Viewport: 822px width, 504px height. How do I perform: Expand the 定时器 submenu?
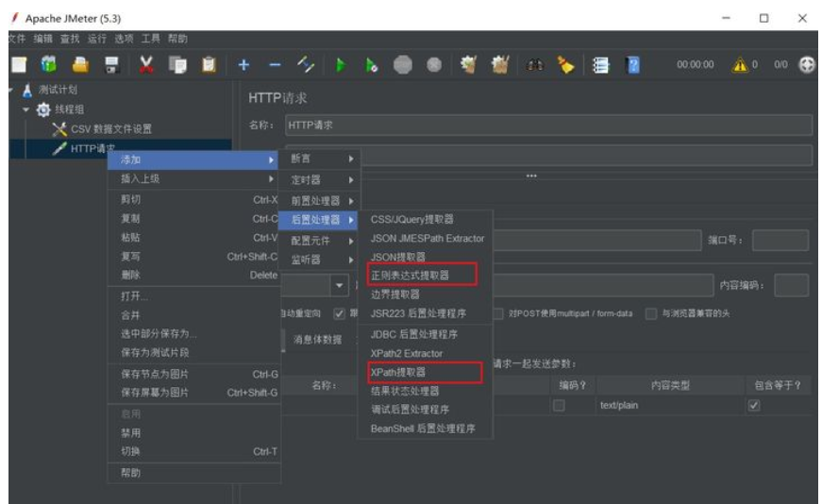point(320,180)
